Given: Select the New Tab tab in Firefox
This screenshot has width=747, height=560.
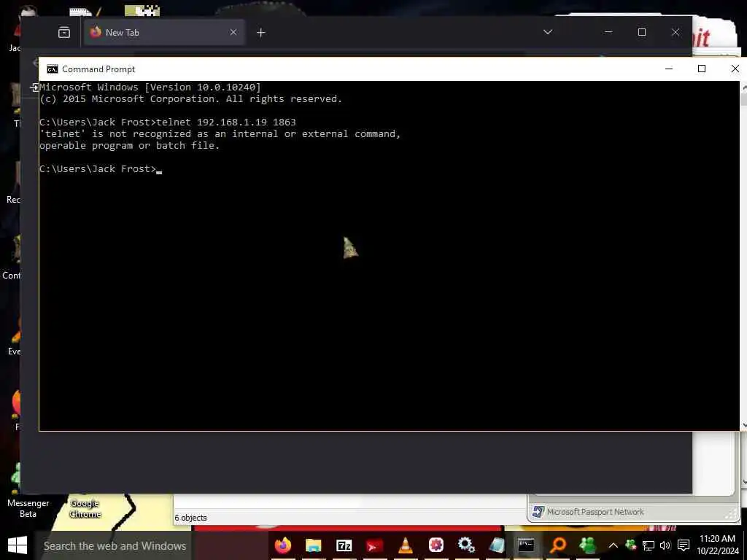Looking at the screenshot, I should coord(164,32).
